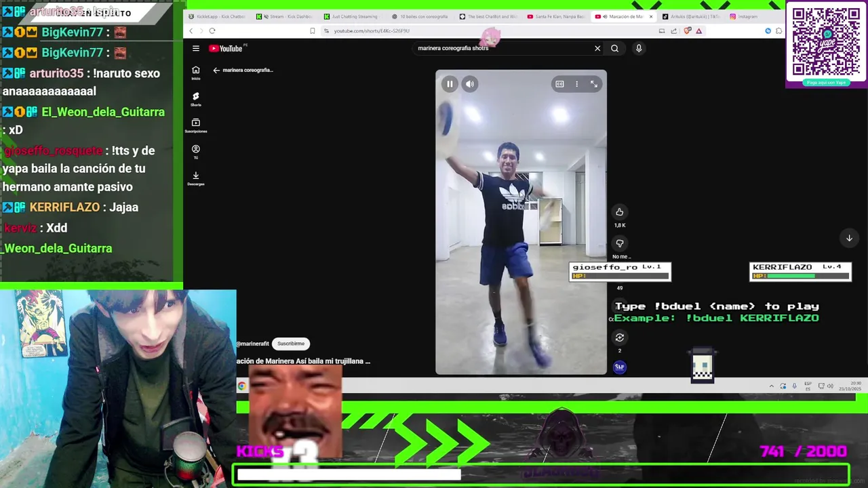Dislike the short with thumbs down
Screen dimensions: 868x488
pos(619,243)
